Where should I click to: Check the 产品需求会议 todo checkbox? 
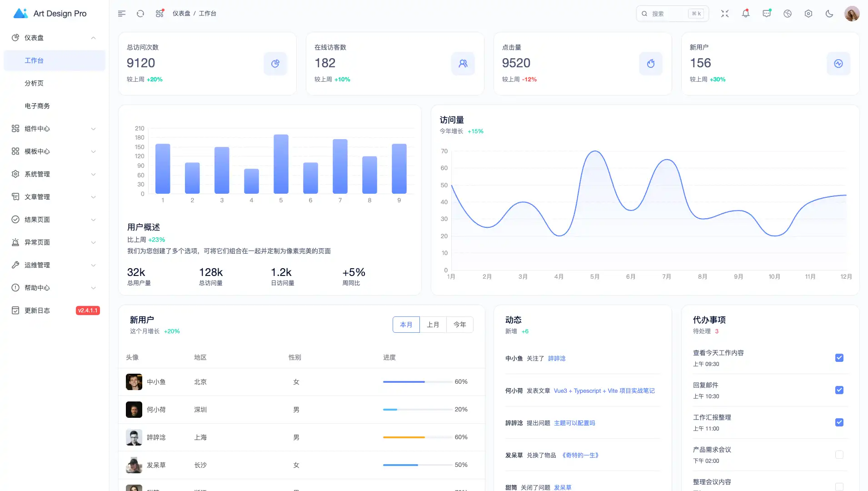839,455
